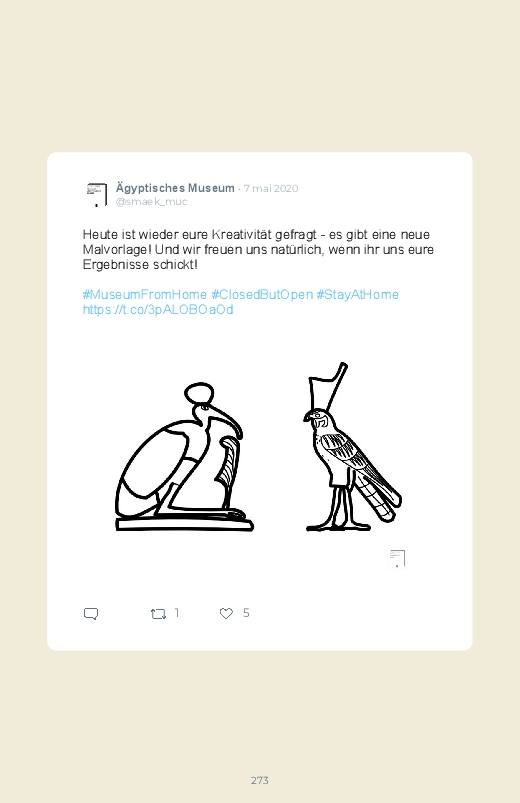520x803 pixels.
Task: Follow the https://t.co/3pALOBOaOd link
Action: (x=158, y=309)
